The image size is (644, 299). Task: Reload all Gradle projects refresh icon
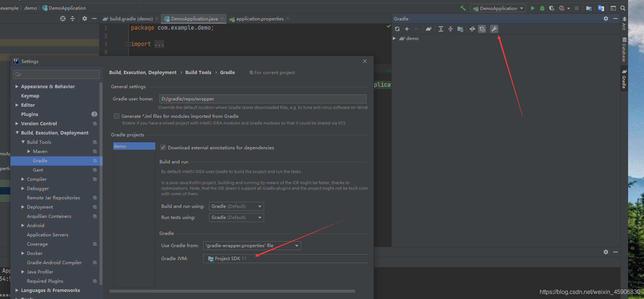pos(397,29)
